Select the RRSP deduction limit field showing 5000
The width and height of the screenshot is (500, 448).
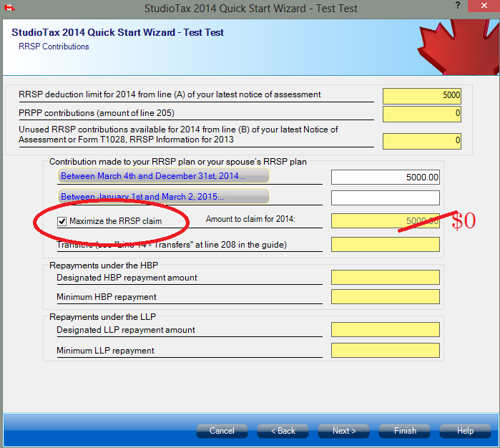click(x=422, y=96)
